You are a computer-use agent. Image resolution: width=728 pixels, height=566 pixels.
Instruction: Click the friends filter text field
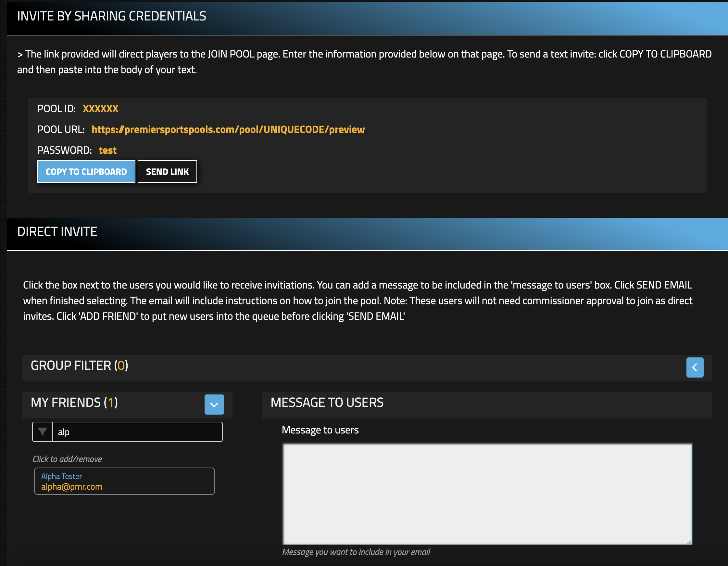pyautogui.click(x=137, y=431)
